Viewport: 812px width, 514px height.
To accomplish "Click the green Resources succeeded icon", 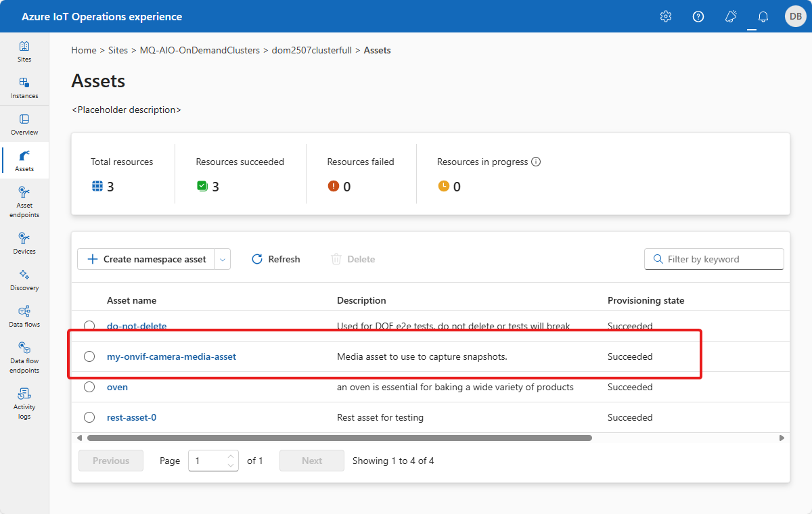I will coord(202,186).
